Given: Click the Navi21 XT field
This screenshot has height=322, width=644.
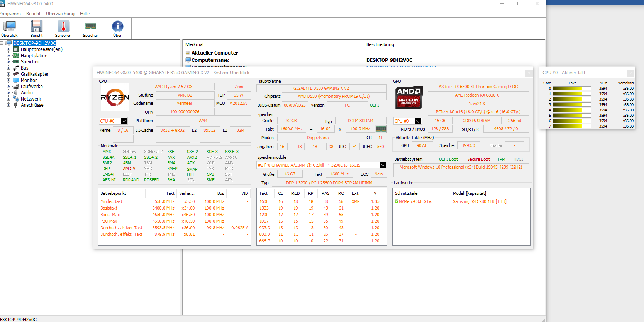Looking at the screenshot, I should [478, 104].
